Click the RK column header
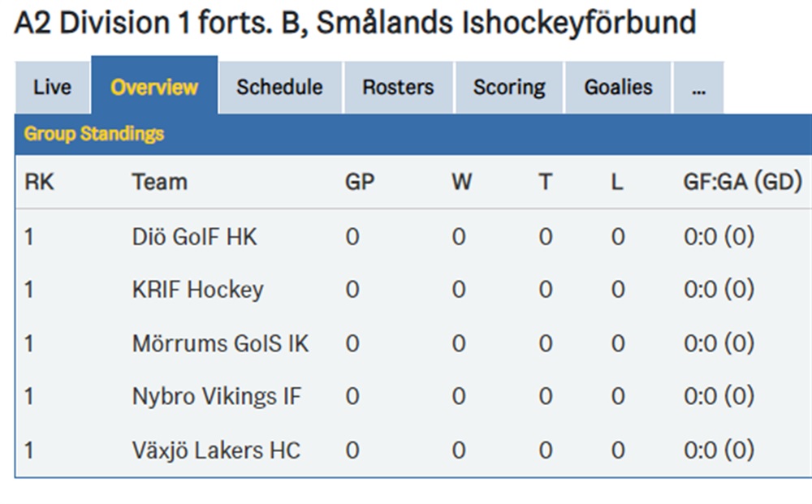Screen dimensions: 812x504 (x=39, y=182)
